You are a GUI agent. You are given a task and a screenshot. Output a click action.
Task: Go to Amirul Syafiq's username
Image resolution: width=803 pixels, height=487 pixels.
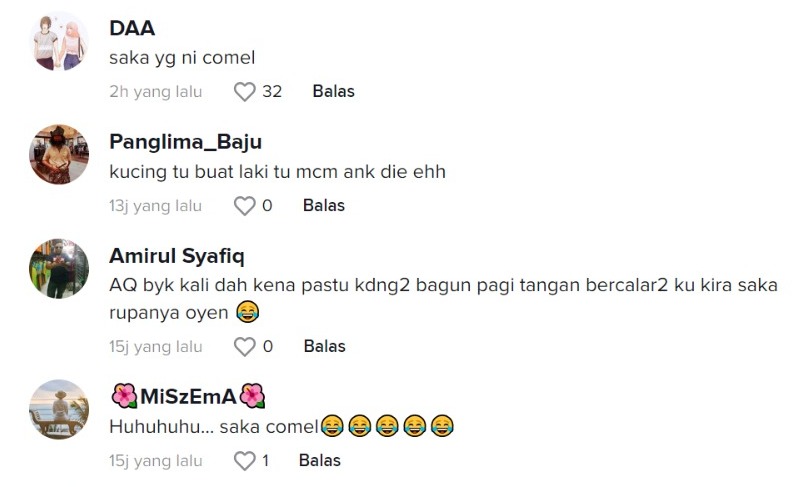[177, 255]
